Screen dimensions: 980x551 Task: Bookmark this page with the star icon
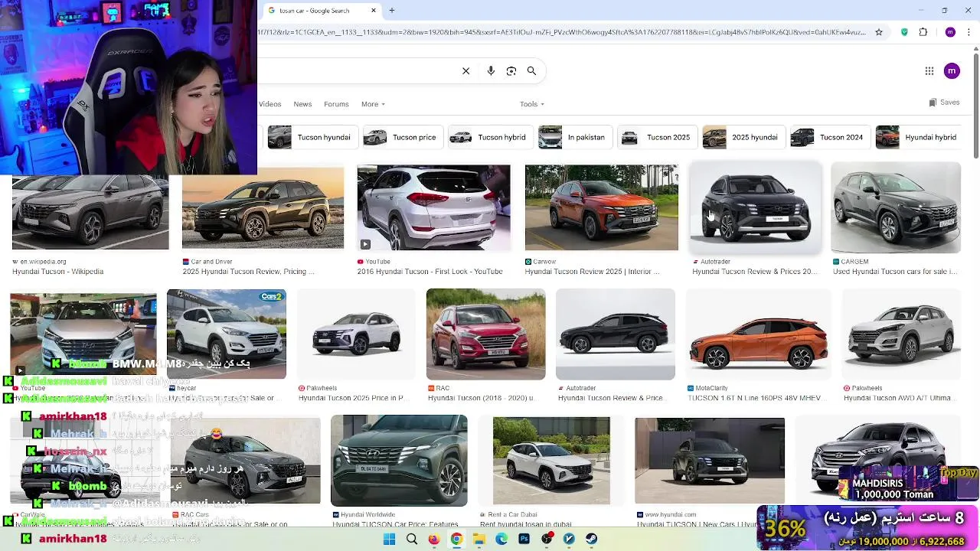coord(879,32)
